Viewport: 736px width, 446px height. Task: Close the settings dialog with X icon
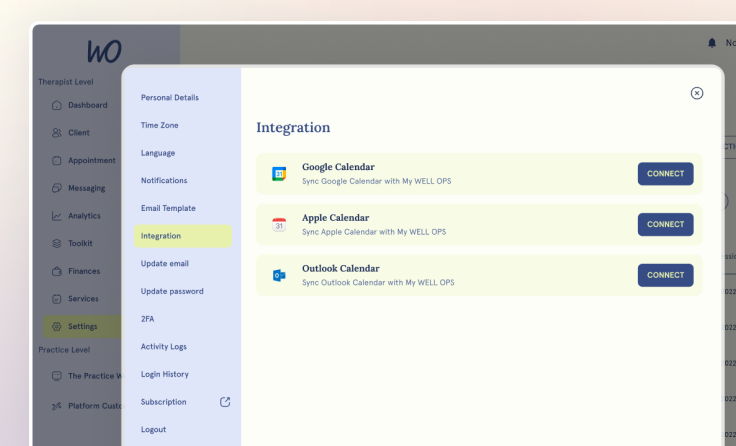pos(697,93)
